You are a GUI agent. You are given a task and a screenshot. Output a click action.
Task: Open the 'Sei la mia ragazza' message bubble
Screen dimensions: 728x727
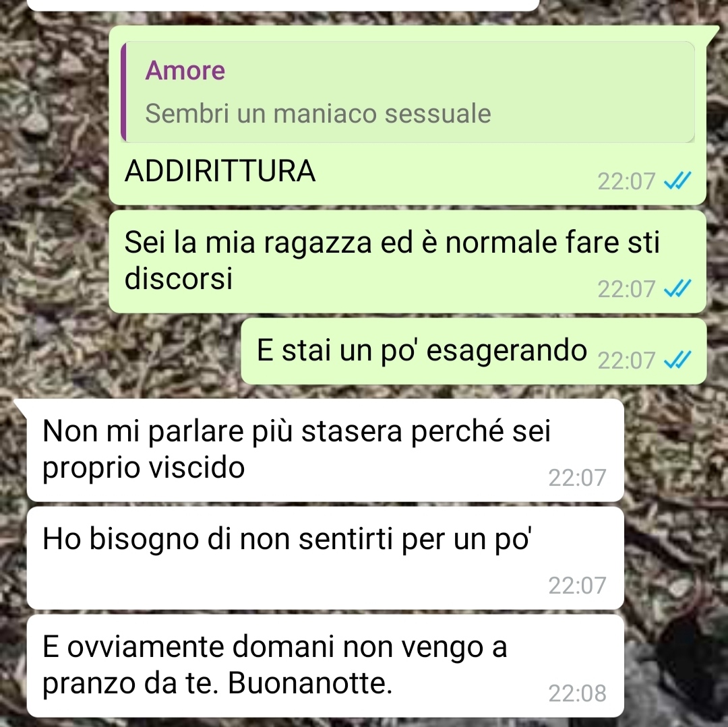point(407,261)
